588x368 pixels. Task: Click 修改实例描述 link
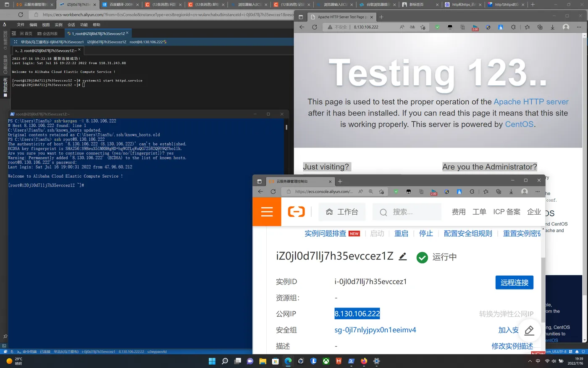tap(512, 346)
